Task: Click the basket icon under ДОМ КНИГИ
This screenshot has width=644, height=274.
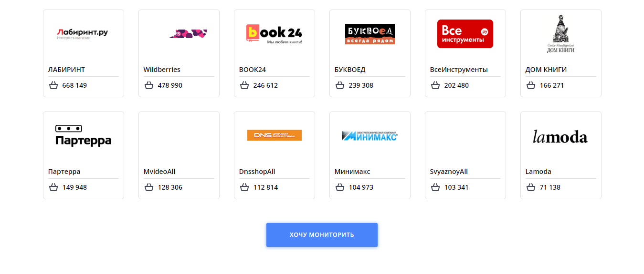Action: [x=531, y=85]
